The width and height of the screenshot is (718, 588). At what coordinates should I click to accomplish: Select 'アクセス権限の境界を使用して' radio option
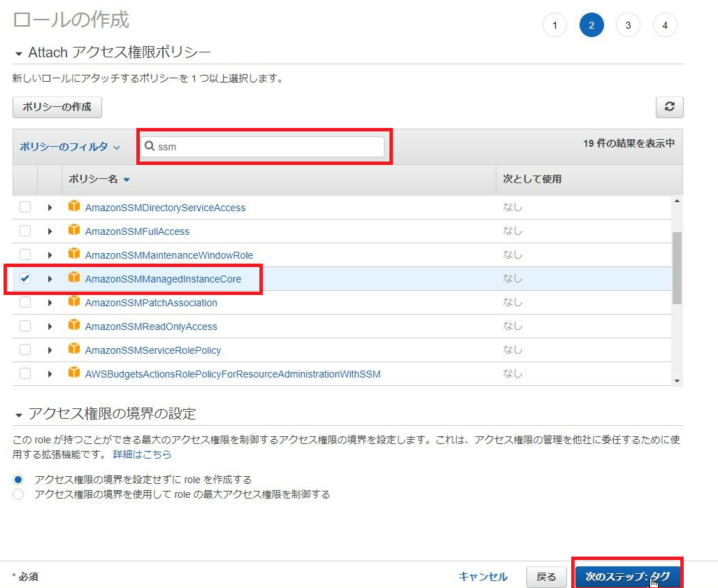pyautogui.click(x=18, y=494)
